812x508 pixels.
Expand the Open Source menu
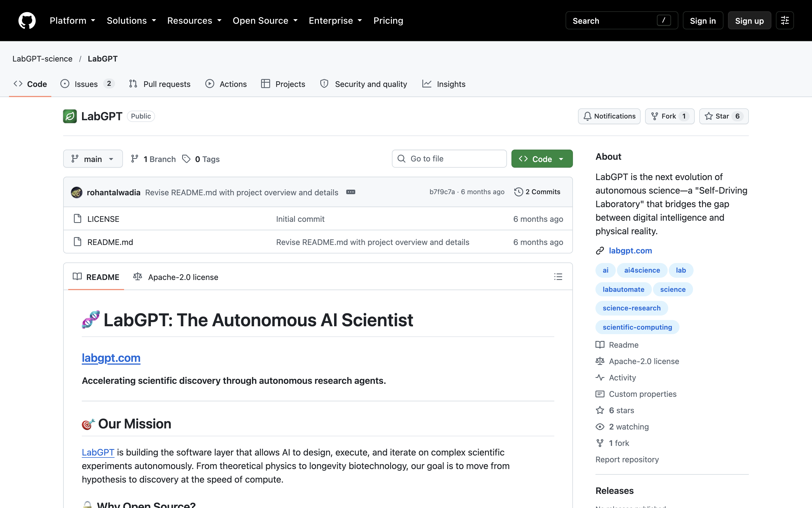pos(265,21)
